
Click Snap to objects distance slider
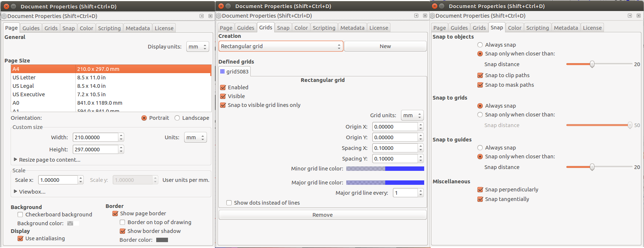[x=599, y=64]
